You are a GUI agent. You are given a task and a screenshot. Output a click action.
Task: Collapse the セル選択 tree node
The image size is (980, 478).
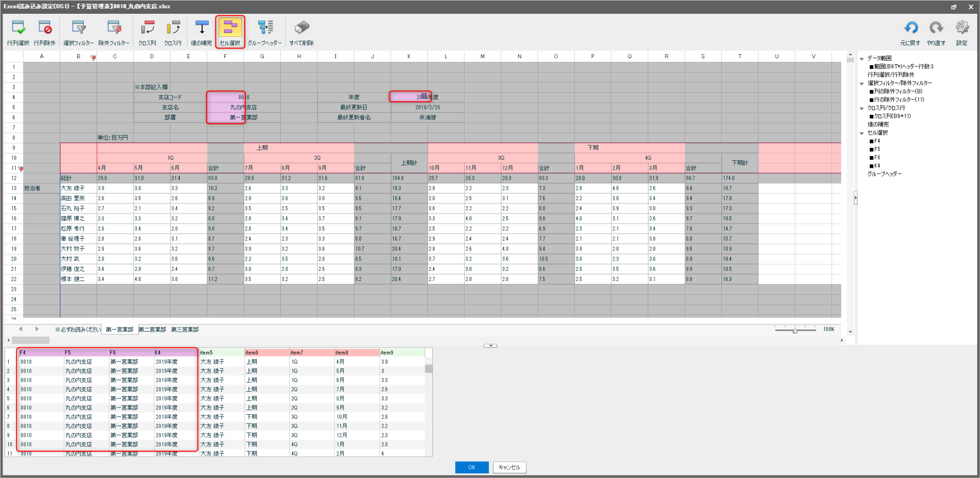coord(862,133)
